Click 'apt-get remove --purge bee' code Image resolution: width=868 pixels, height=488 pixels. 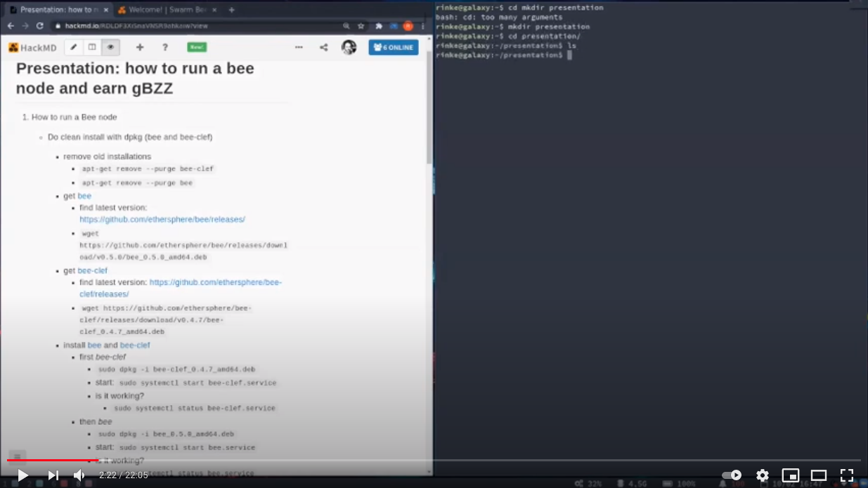tap(137, 183)
